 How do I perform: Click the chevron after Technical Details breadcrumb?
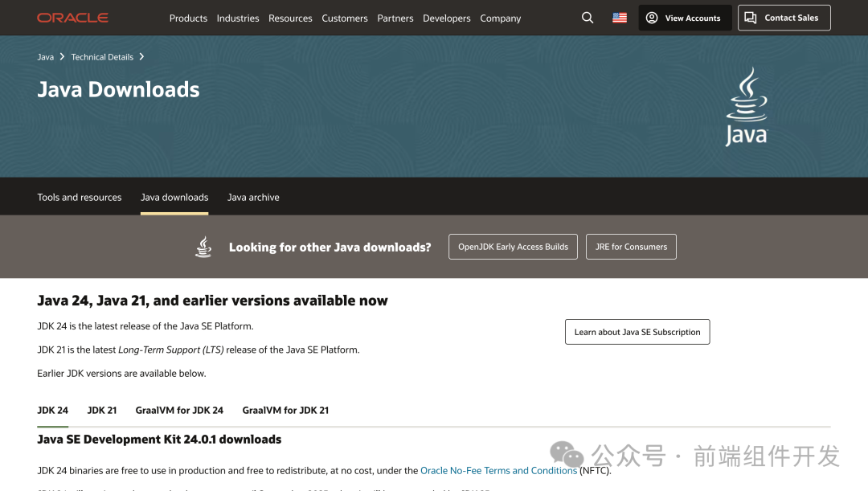coord(141,56)
